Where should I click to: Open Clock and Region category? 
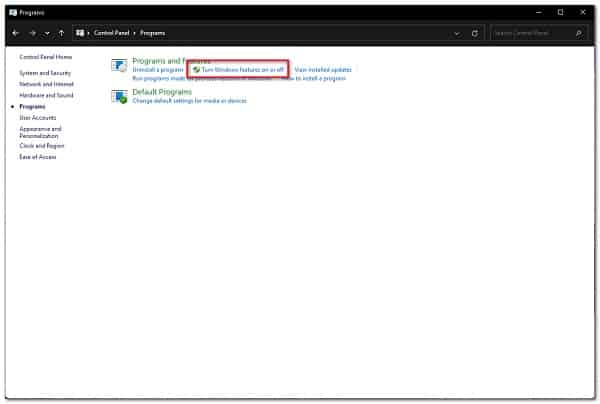(42, 146)
